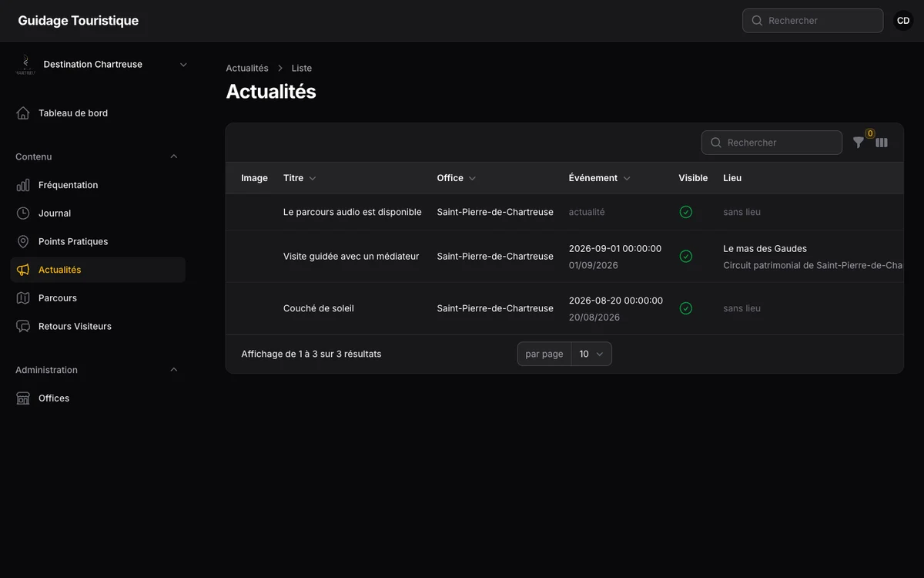Click the Image column header
924x578 pixels.
[254, 178]
